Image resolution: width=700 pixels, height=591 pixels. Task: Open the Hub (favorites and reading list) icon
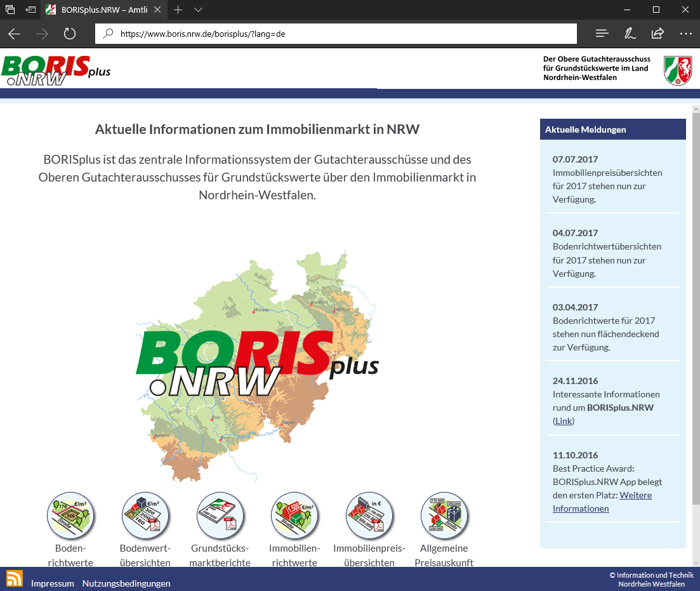pos(602,34)
